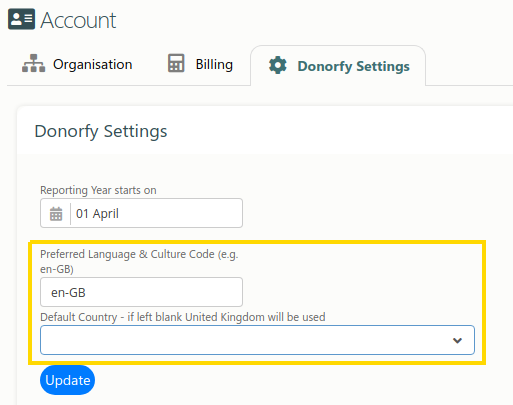Click the Organisation tab text label

tap(93, 64)
